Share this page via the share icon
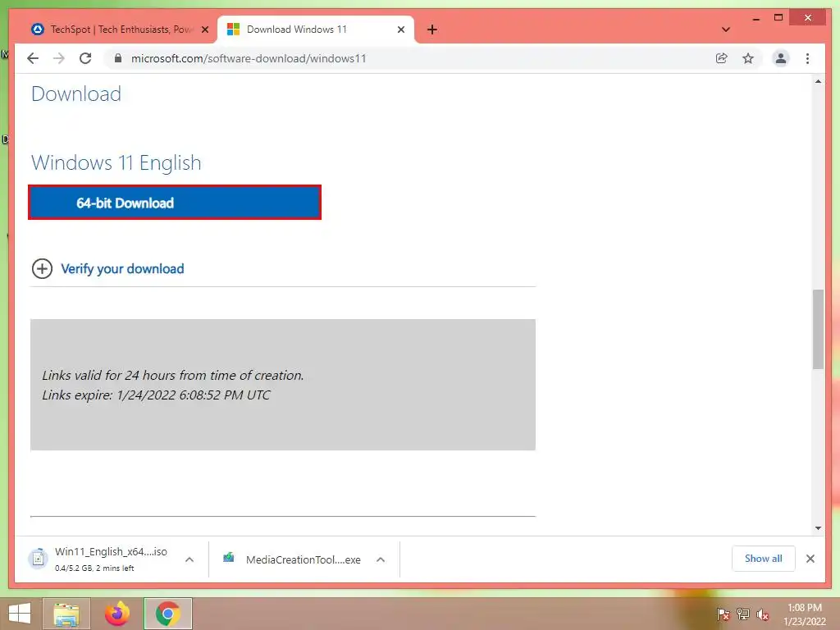The width and height of the screenshot is (840, 630). pyautogui.click(x=722, y=58)
